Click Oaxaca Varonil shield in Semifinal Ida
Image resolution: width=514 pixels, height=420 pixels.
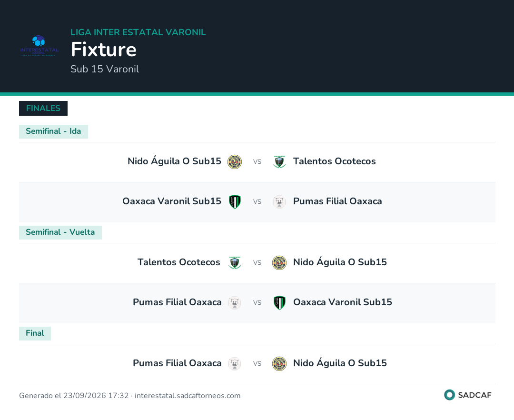(x=235, y=202)
